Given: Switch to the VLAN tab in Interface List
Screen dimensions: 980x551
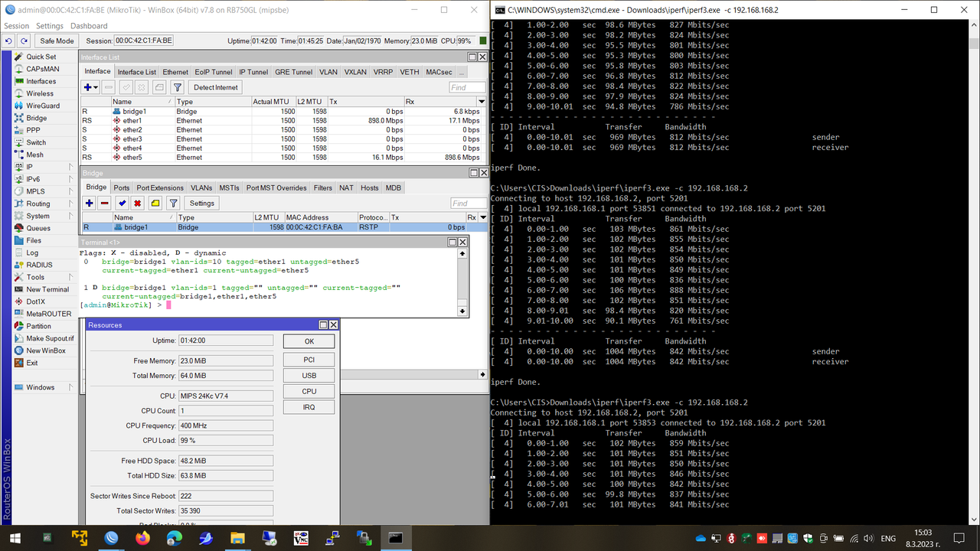Looking at the screenshot, I should point(328,72).
